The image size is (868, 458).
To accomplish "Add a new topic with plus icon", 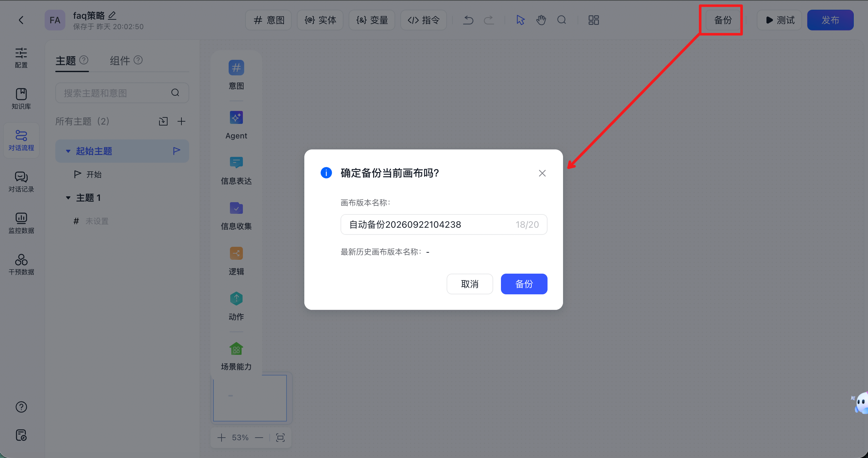I will 181,121.
